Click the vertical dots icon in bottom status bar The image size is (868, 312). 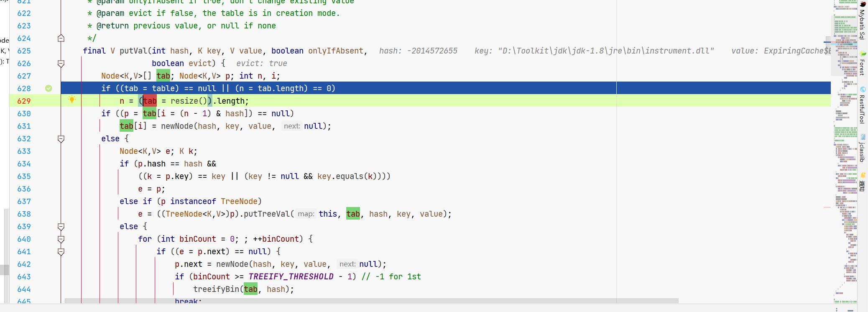point(836,309)
